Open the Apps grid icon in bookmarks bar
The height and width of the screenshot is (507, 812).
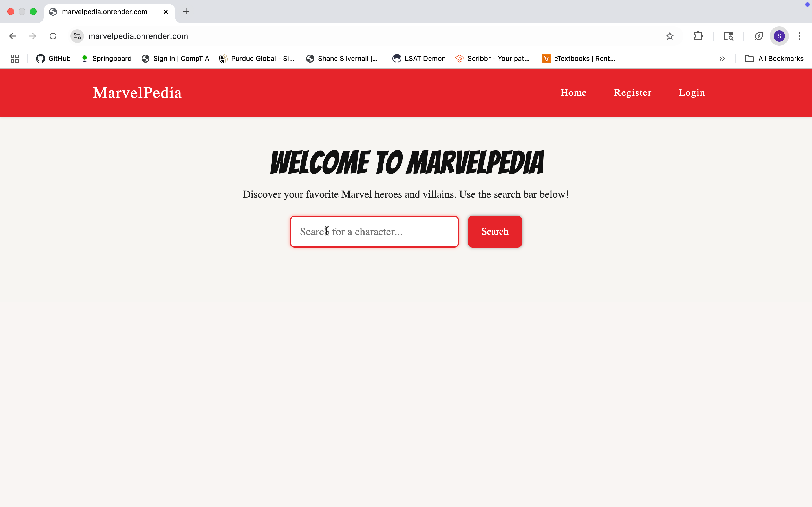pyautogui.click(x=14, y=58)
